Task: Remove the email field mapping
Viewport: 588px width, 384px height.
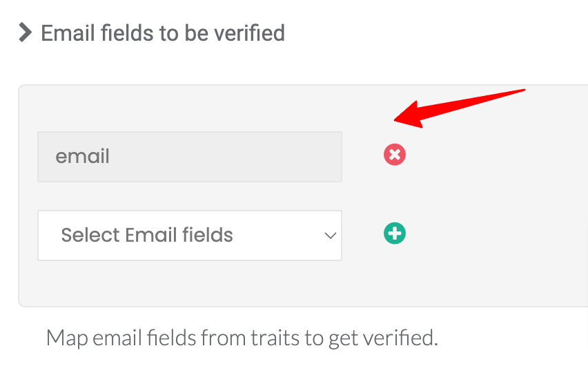Action: point(395,155)
